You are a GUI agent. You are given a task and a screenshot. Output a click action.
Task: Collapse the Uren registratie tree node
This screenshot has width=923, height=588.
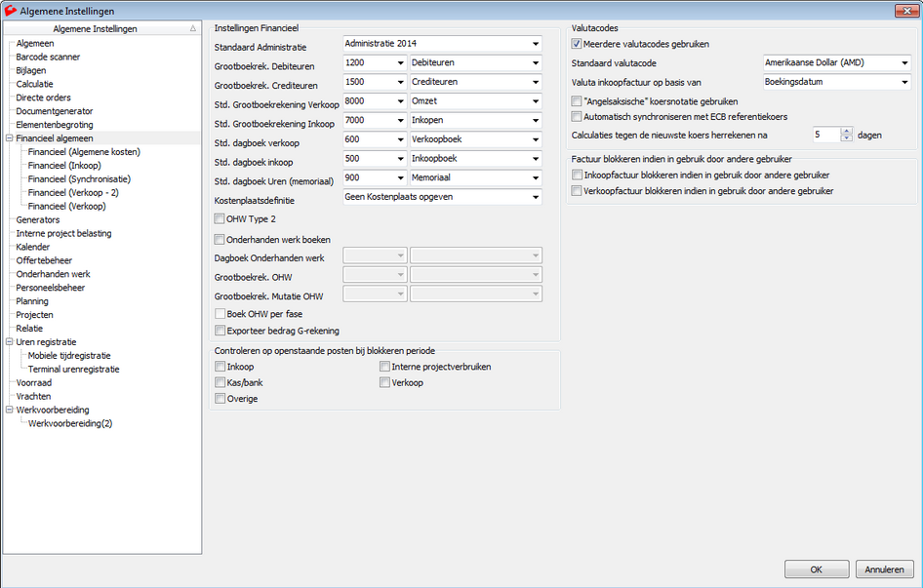point(10,342)
